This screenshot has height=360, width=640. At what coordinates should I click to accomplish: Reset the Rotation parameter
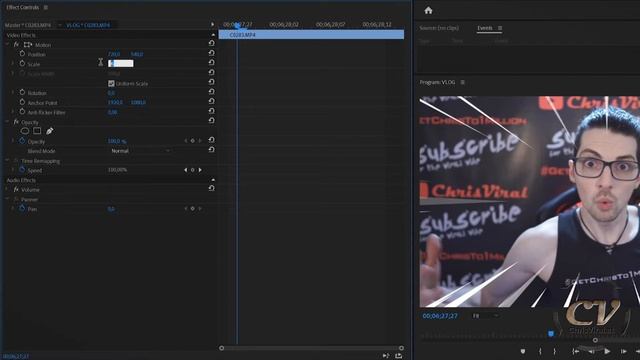click(x=211, y=91)
